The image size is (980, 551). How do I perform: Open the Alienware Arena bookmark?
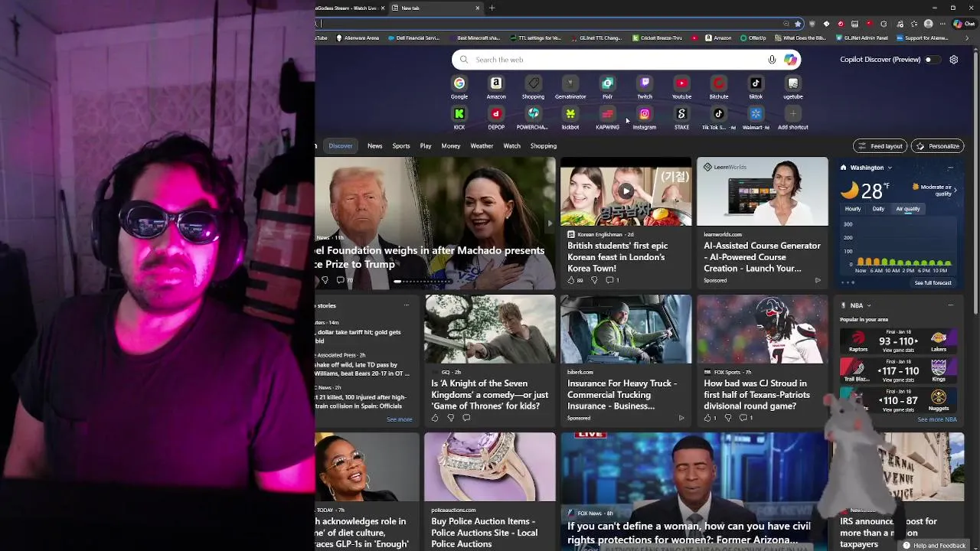pyautogui.click(x=358, y=37)
